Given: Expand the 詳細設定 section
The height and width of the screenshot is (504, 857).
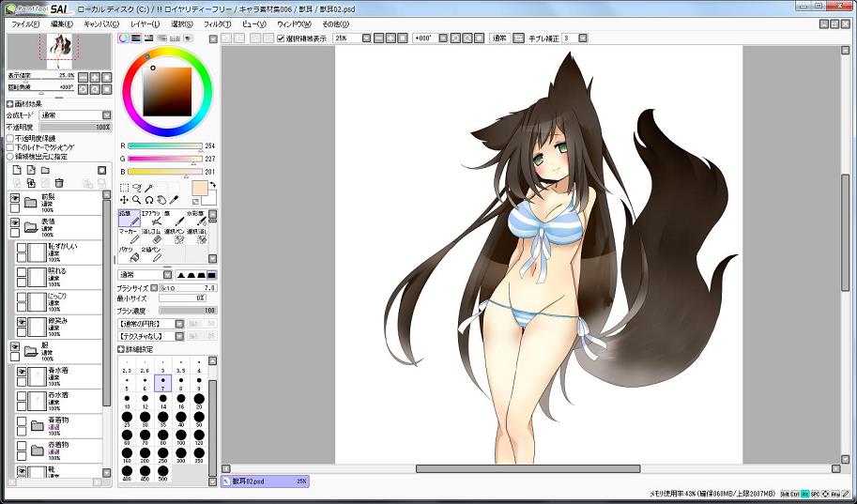Looking at the screenshot, I should coord(121,348).
